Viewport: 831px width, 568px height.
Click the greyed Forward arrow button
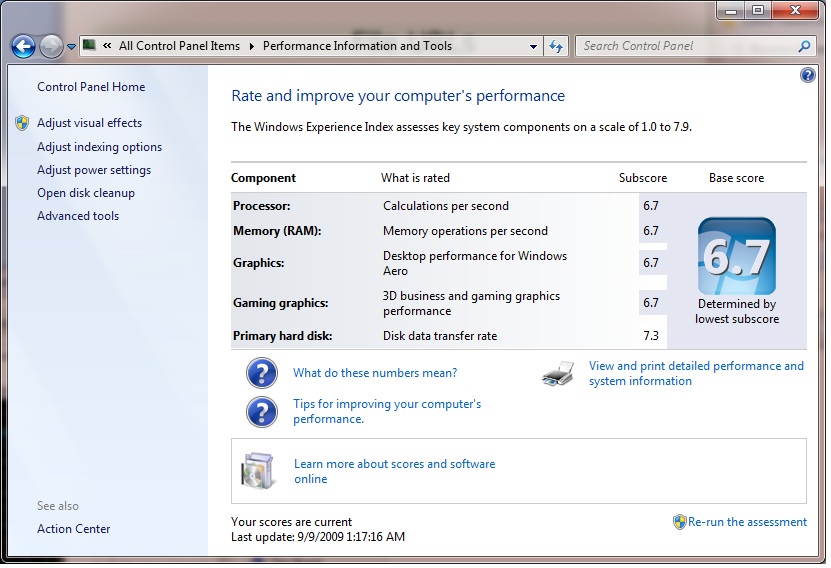pyautogui.click(x=51, y=47)
